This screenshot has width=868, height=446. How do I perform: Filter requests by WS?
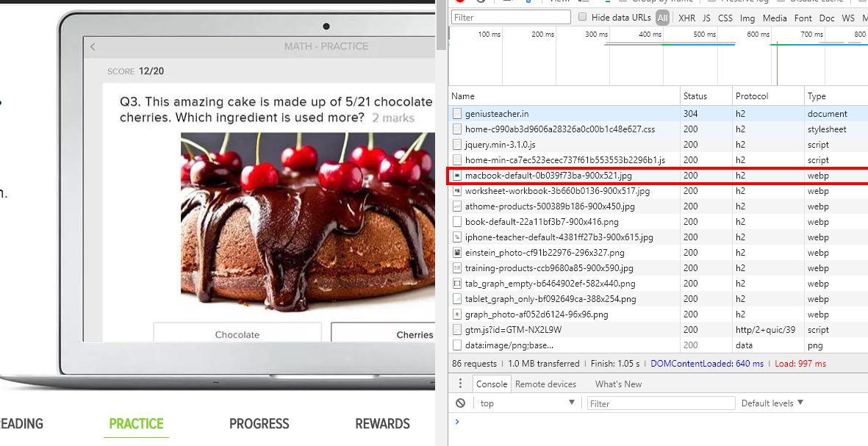[x=848, y=18]
